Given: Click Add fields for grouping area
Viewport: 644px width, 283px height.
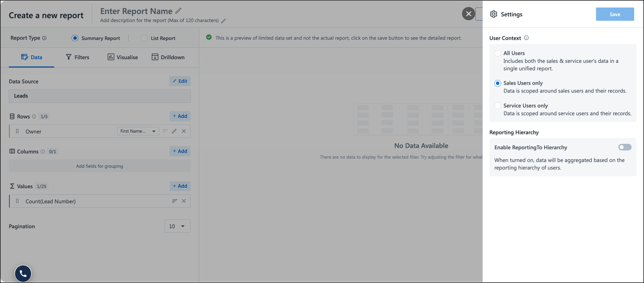Looking at the screenshot, I should coord(100,166).
